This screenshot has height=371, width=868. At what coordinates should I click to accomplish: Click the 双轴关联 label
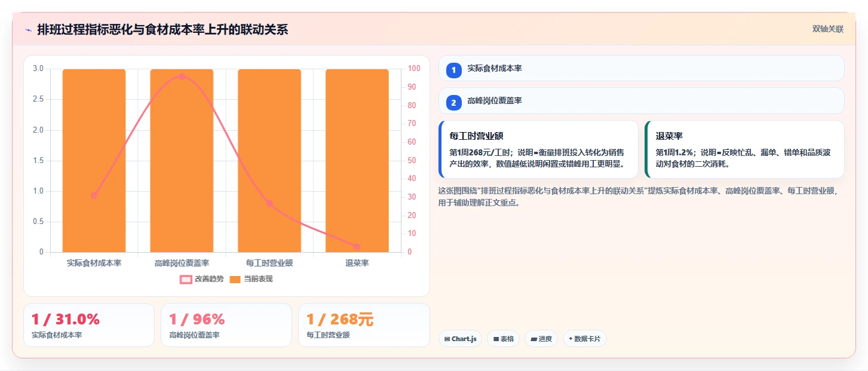tap(827, 29)
